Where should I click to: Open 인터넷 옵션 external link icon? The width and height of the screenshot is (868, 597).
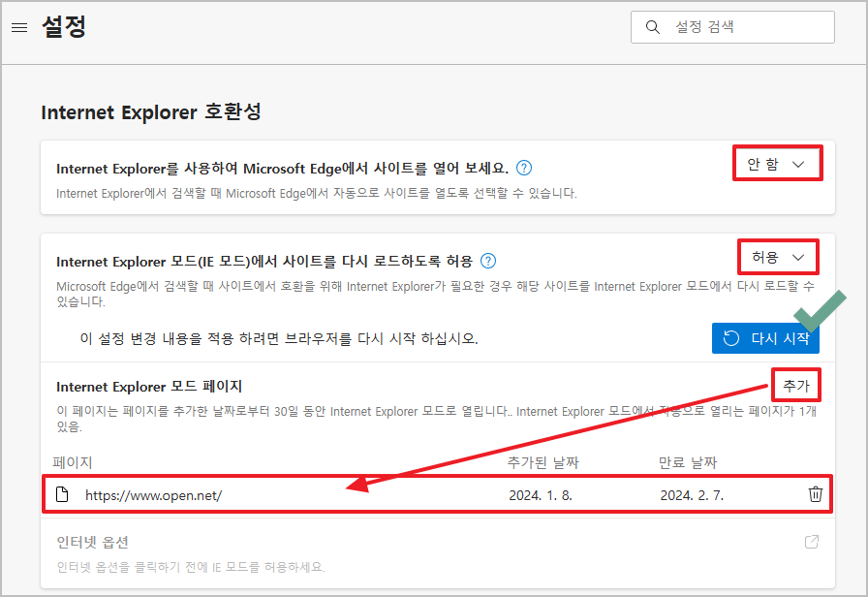[x=812, y=542]
